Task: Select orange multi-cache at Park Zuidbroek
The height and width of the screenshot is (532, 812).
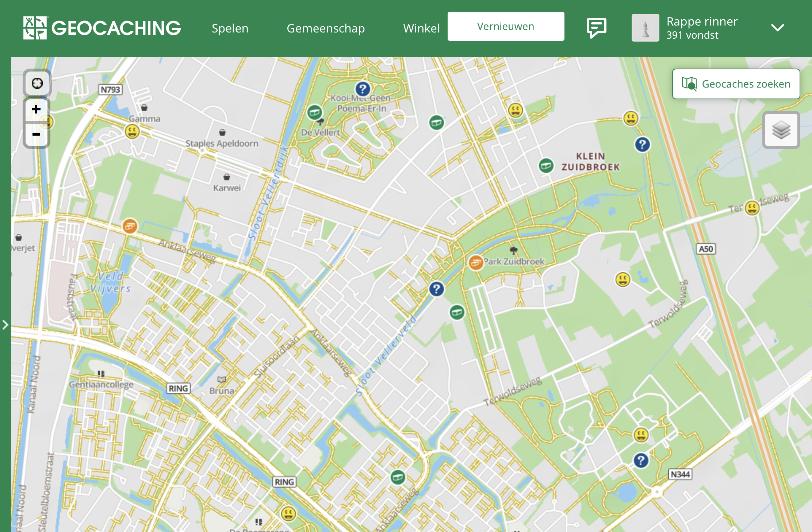Action: point(476,262)
